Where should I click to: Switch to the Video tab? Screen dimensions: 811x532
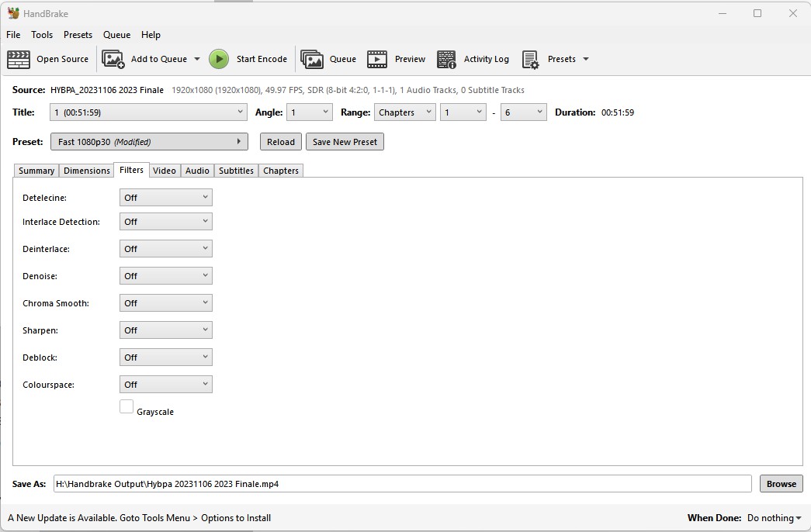click(165, 171)
